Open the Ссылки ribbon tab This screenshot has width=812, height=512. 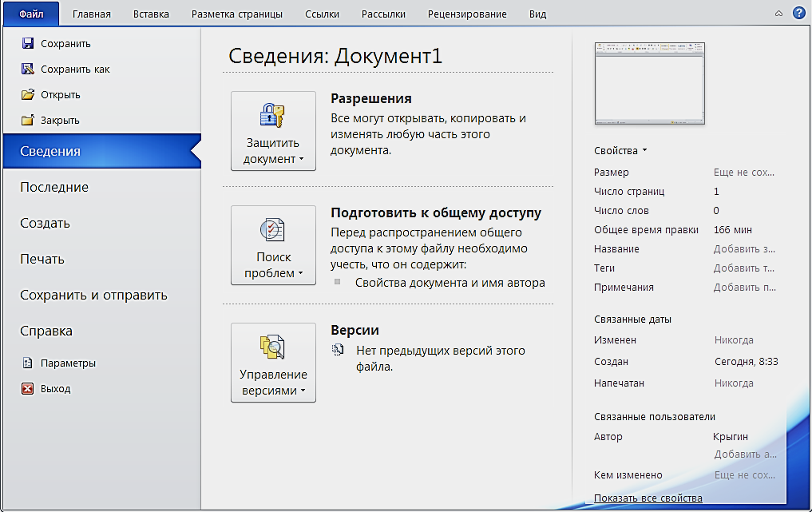click(x=322, y=14)
